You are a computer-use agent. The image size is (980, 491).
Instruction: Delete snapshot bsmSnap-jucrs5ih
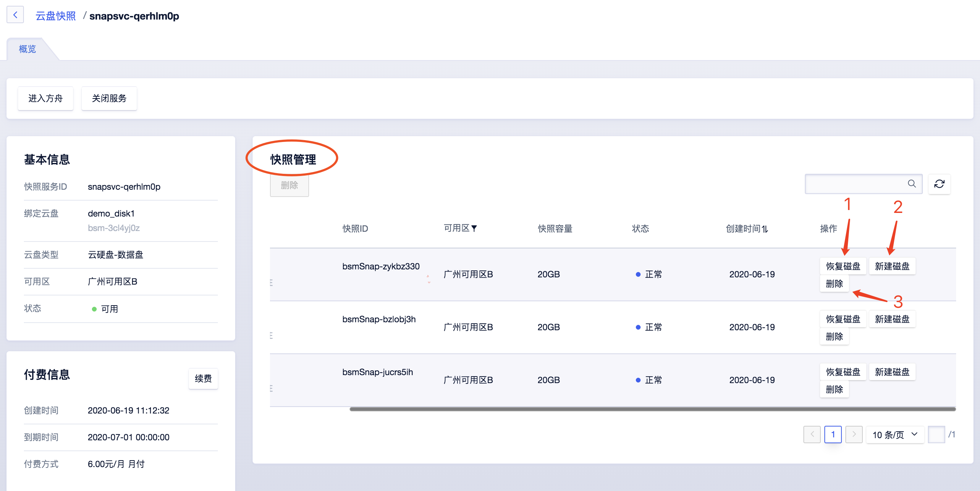[x=834, y=389]
